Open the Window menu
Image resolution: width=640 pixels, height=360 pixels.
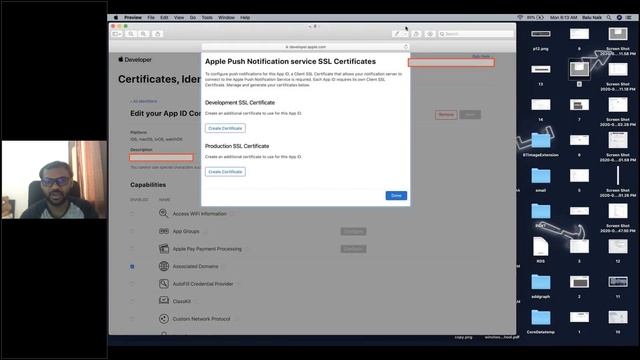[226, 18]
